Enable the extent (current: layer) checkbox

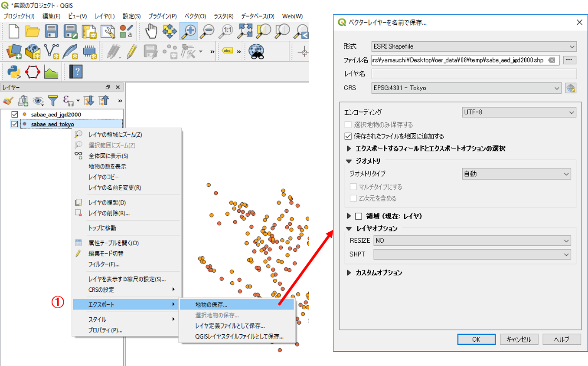(359, 216)
